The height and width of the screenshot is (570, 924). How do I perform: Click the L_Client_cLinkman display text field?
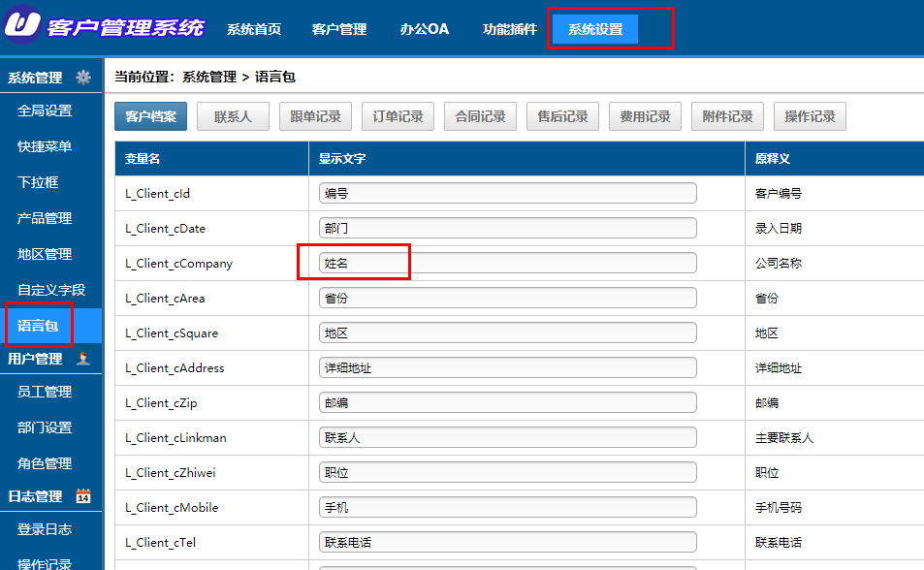508,437
